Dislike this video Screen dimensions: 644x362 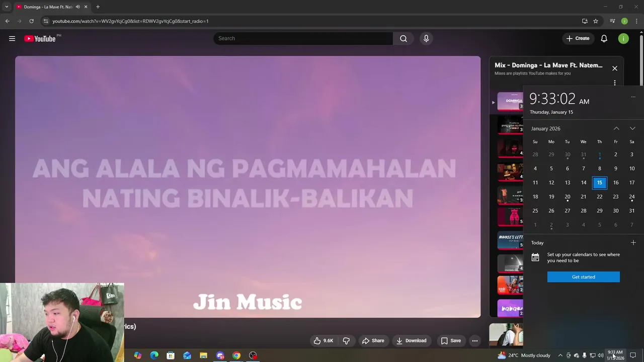click(x=346, y=341)
